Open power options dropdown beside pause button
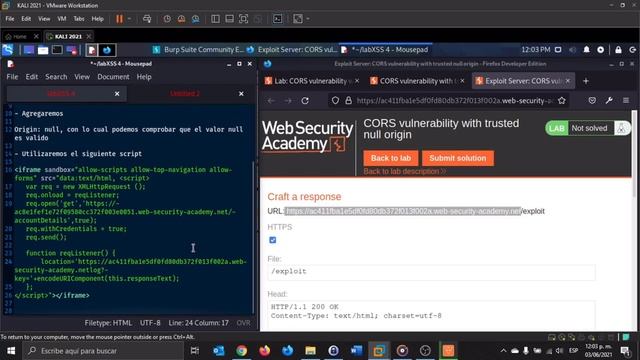This screenshot has width=640, height=360. click(129, 19)
